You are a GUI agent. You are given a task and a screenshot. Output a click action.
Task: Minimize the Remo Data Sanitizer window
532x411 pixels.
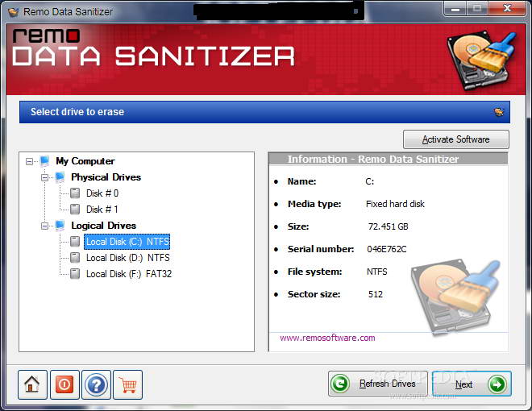tap(455, 9)
